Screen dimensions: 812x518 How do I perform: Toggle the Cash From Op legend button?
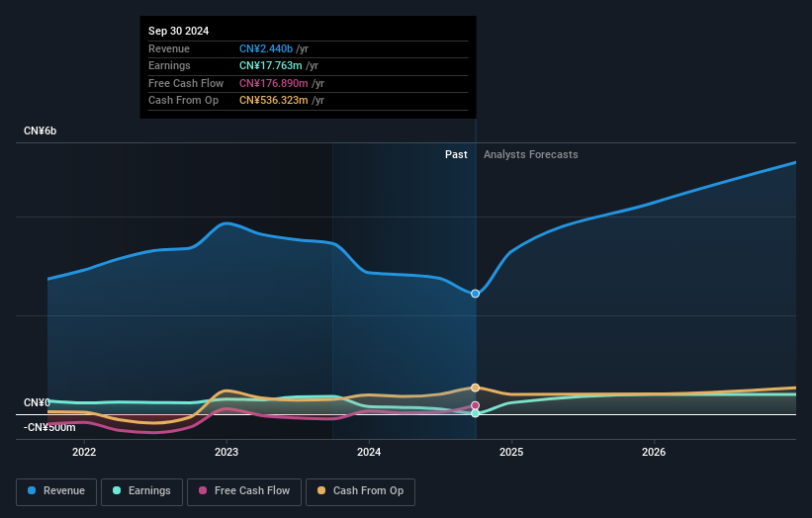pos(360,491)
